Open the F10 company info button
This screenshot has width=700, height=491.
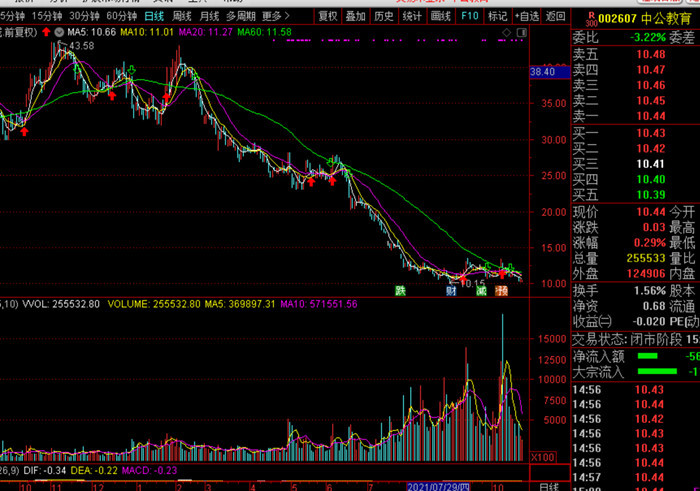[x=469, y=16]
